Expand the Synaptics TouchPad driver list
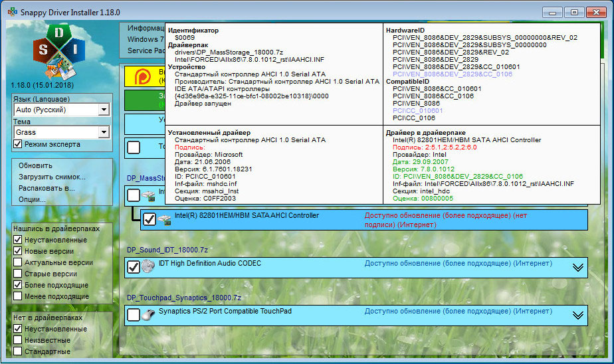Screen dimensions: 614x364 pyautogui.click(x=578, y=315)
